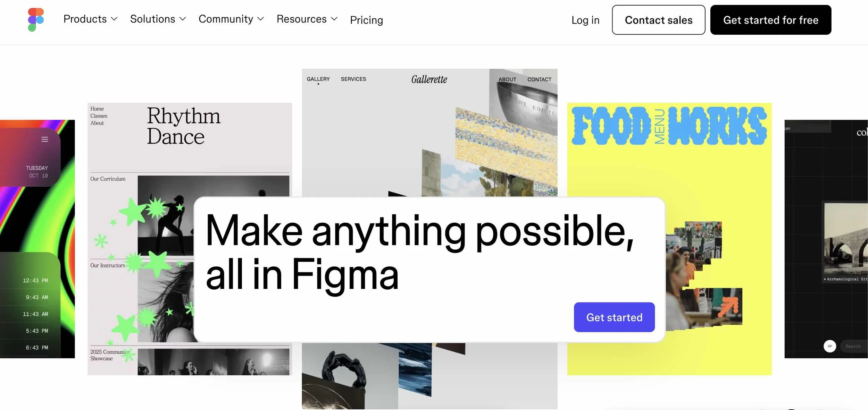This screenshot has height=410, width=868.
Task: Click the round white menu icon beside Search
Action: point(830,346)
